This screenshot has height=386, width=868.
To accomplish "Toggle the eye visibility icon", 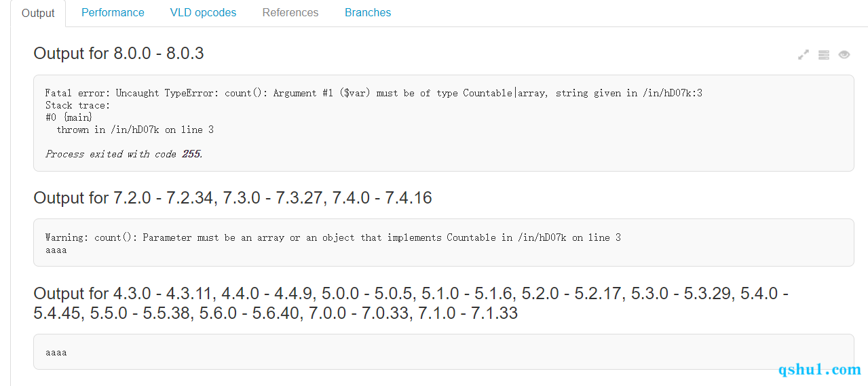I will click(844, 55).
